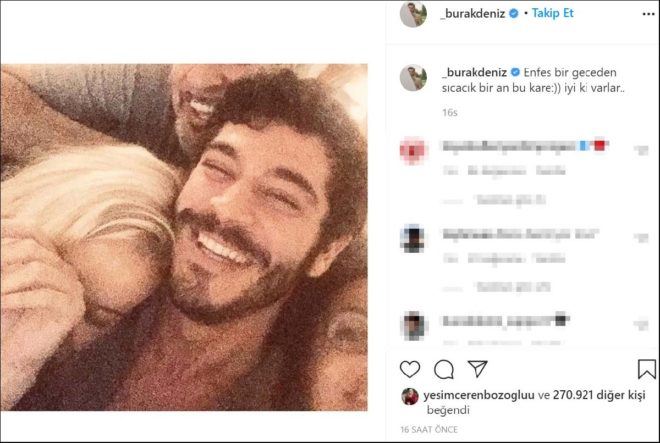Click the yesimcerenbozogluu small avatar
Image resolution: width=660 pixels, height=443 pixels.
coord(410,396)
